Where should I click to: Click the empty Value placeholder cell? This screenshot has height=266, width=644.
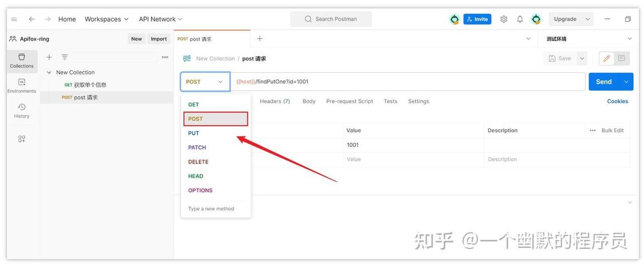[x=414, y=160]
